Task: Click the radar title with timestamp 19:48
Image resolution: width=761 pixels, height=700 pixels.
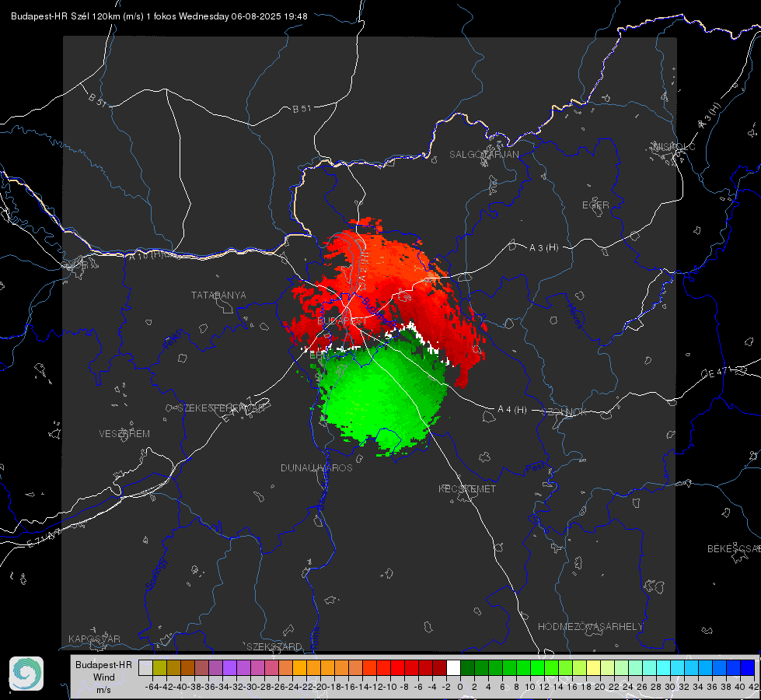Action: (159, 16)
